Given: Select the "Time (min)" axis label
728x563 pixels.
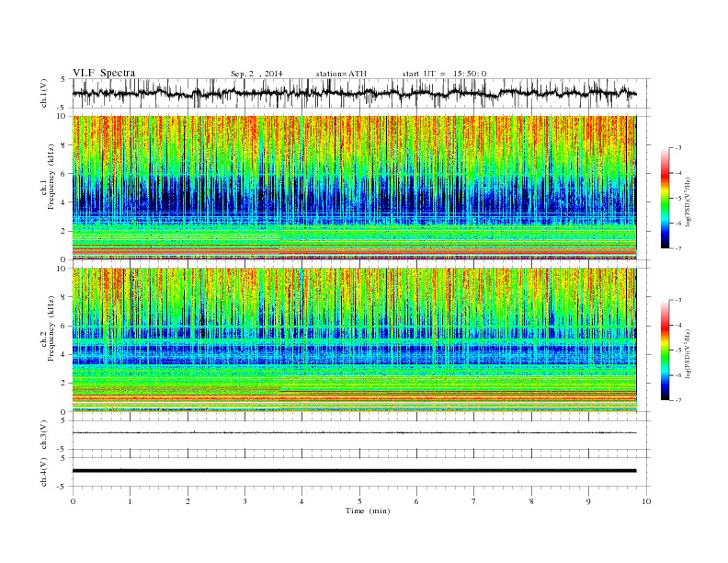Looking at the screenshot, I should 368,511.
